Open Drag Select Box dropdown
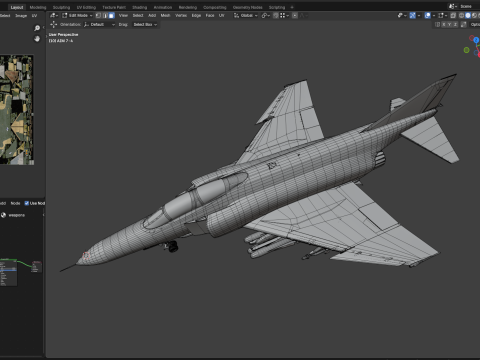This screenshot has width=480, height=360. (x=145, y=24)
